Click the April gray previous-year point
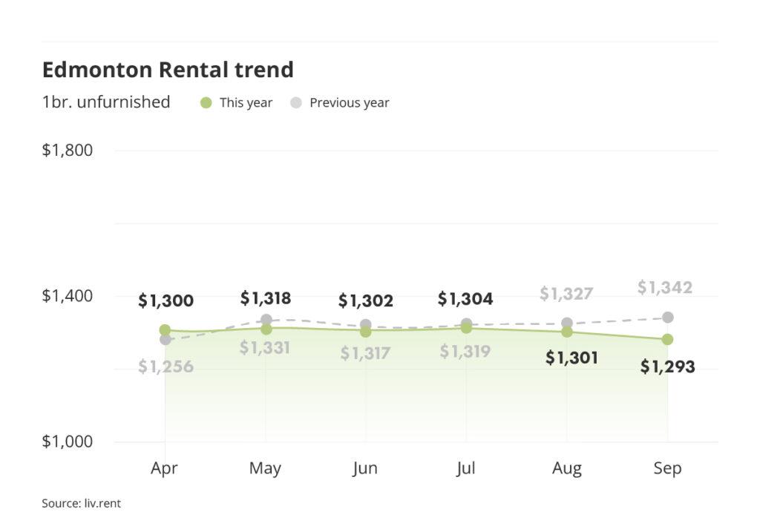Viewport: 760px width, 532px height. 165,340
